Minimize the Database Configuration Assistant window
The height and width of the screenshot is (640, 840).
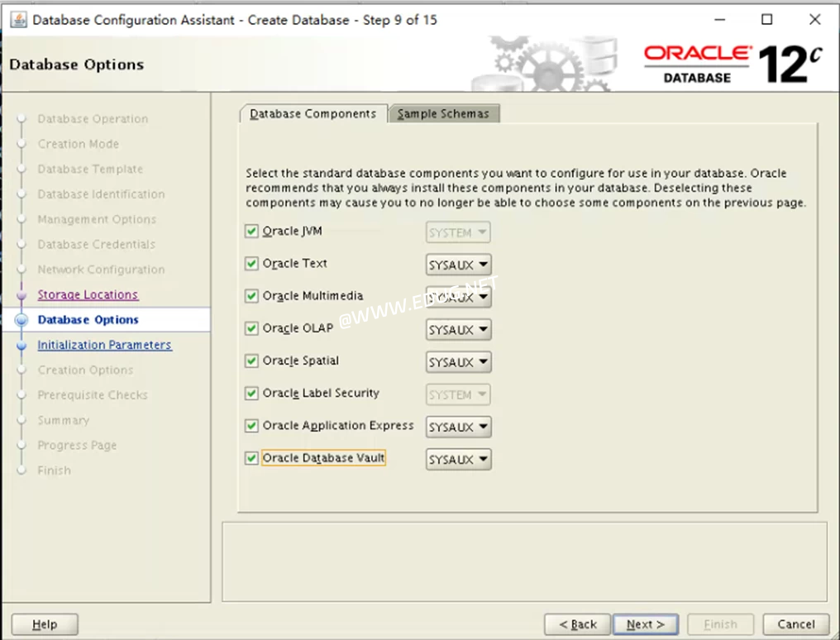click(720, 20)
